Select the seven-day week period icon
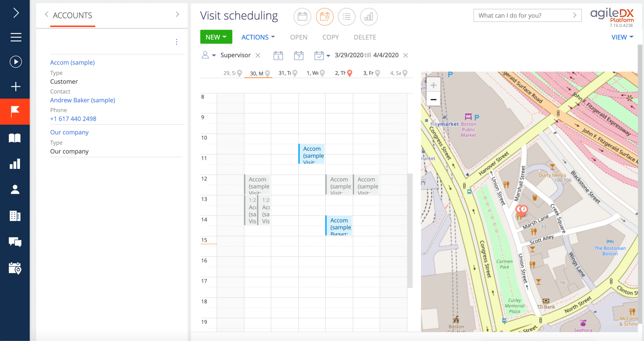This screenshot has width=644, height=341. tap(298, 55)
